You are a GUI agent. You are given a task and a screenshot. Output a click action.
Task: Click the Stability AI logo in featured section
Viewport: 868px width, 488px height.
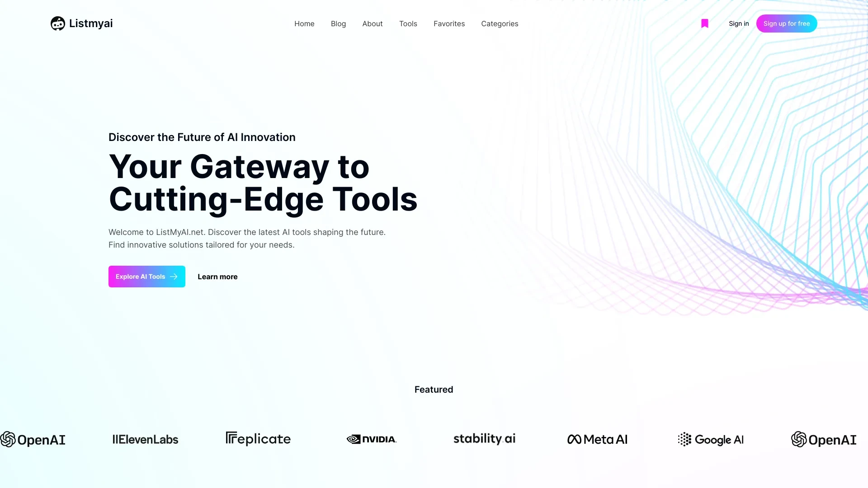click(x=484, y=439)
